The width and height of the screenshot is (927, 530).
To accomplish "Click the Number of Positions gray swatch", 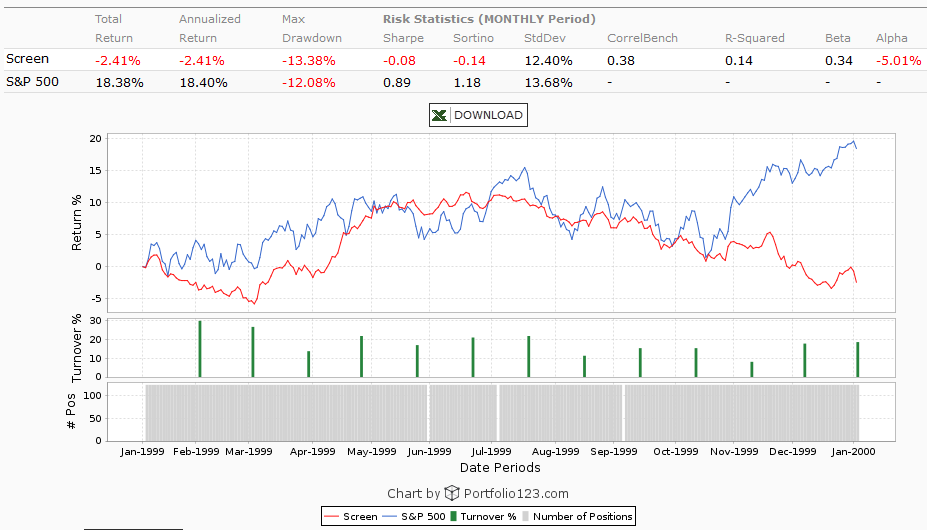I will pos(526,516).
